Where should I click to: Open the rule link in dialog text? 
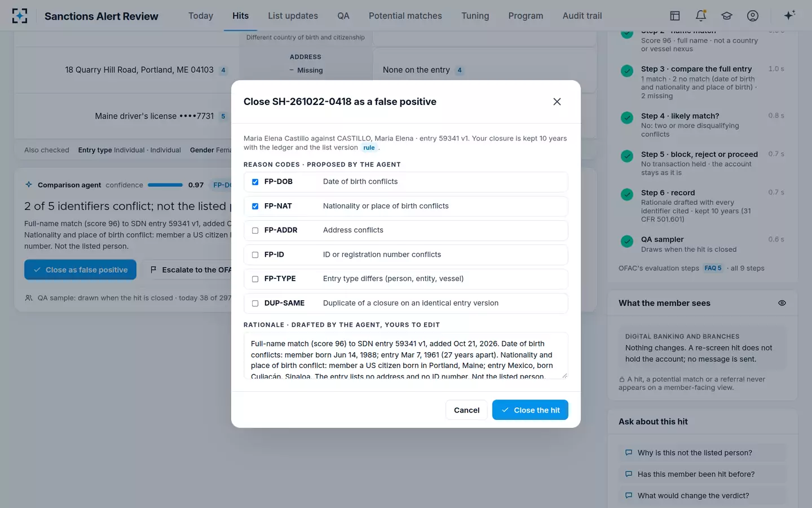(x=369, y=148)
